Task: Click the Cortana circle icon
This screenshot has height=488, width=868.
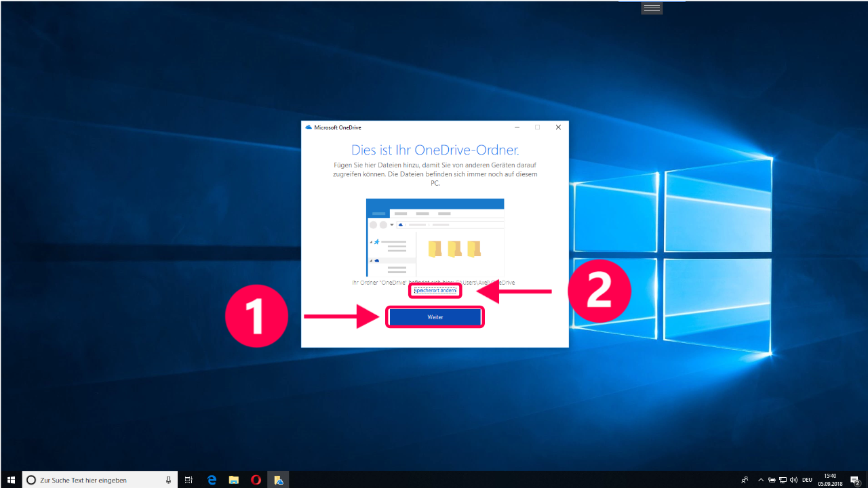Action: click(31, 480)
